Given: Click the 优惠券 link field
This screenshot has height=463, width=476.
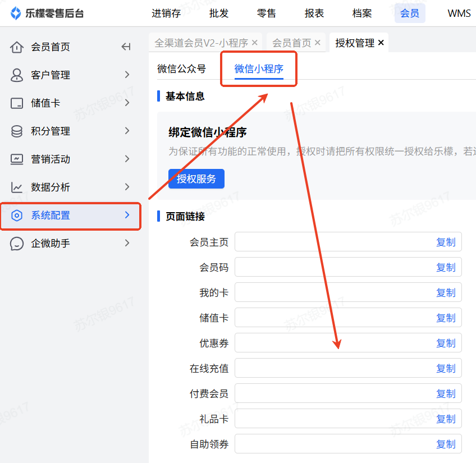Looking at the screenshot, I should point(348,343).
